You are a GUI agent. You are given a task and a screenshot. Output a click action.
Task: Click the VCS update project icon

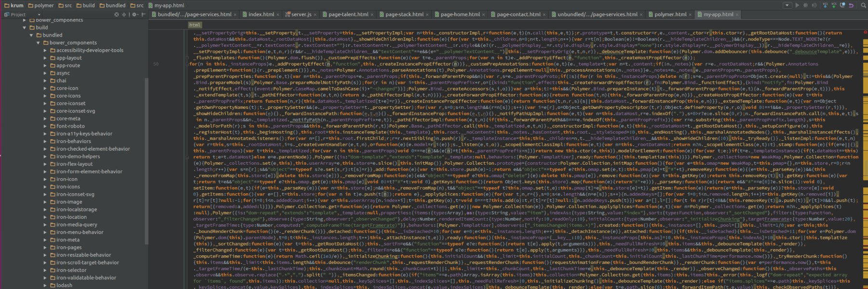[x=825, y=5]
